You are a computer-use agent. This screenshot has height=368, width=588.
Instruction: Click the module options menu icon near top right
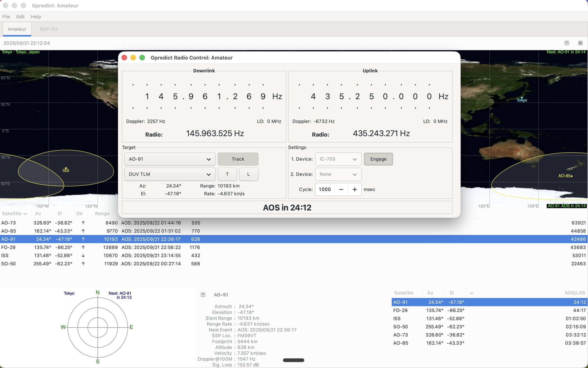pos(566,43)
